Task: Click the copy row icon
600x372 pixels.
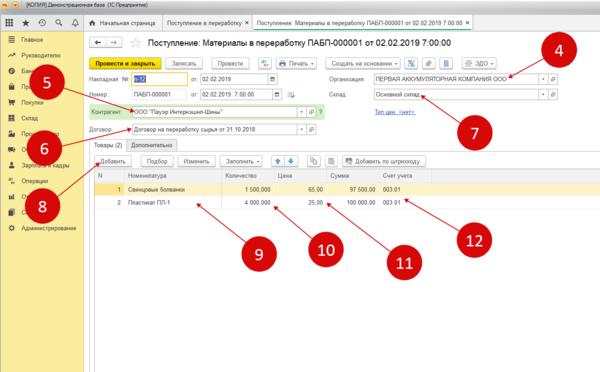Action: (313, 162)
